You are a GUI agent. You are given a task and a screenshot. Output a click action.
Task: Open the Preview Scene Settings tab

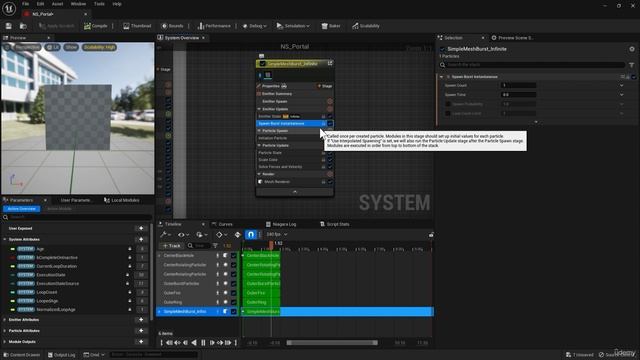click(x=513, y=38)
